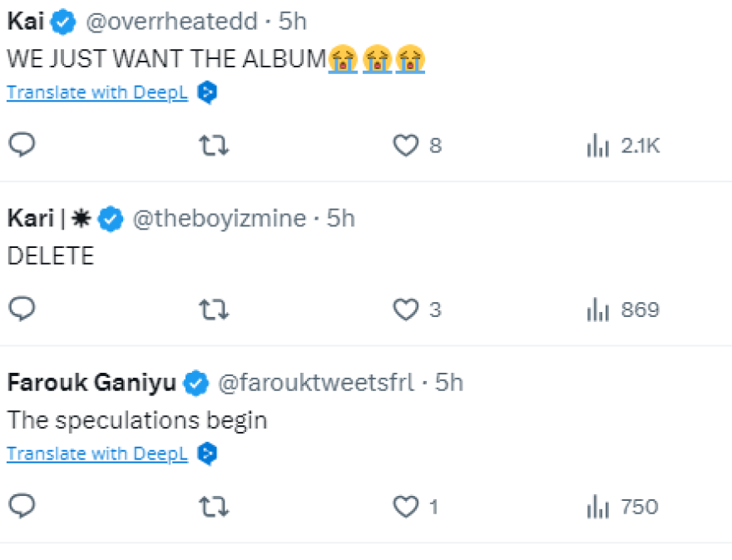Open Kai's profile via display name
The image size is (732, 560).
(x=25, y=22)
